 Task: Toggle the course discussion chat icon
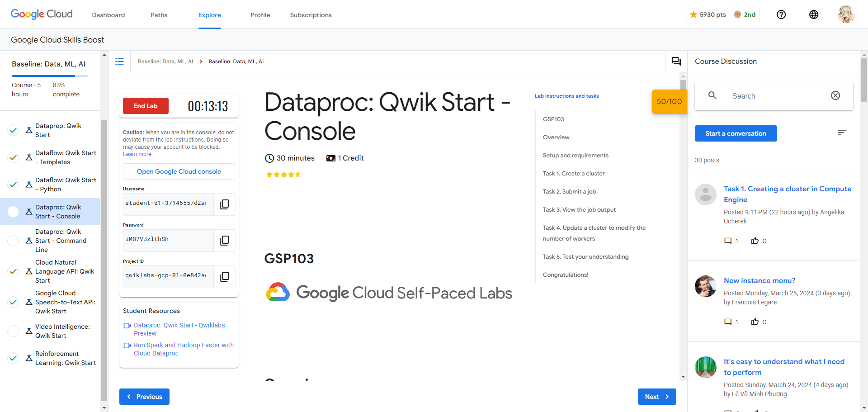click(676, 62)
